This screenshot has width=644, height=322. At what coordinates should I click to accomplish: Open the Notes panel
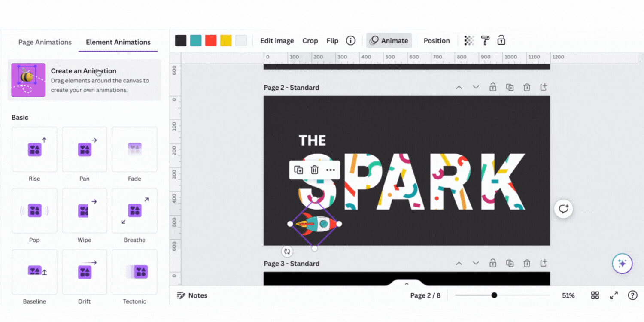(192, 295)
